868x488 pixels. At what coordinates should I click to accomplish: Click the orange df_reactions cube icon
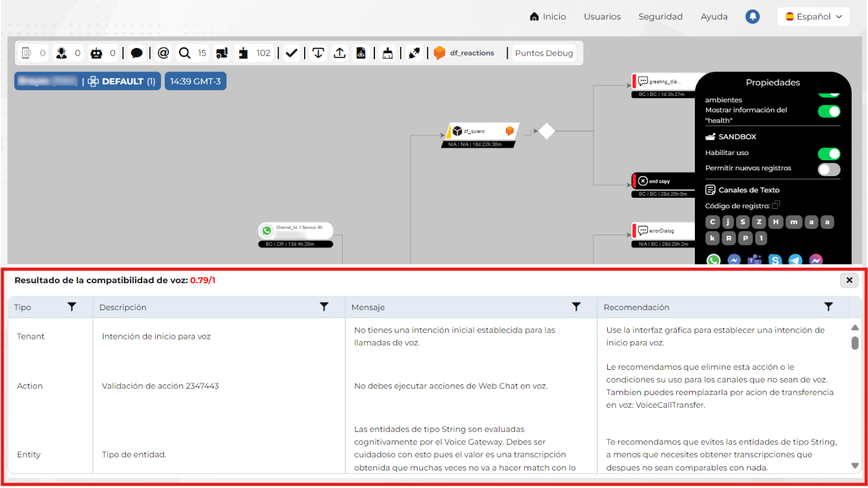pos(440,53)
